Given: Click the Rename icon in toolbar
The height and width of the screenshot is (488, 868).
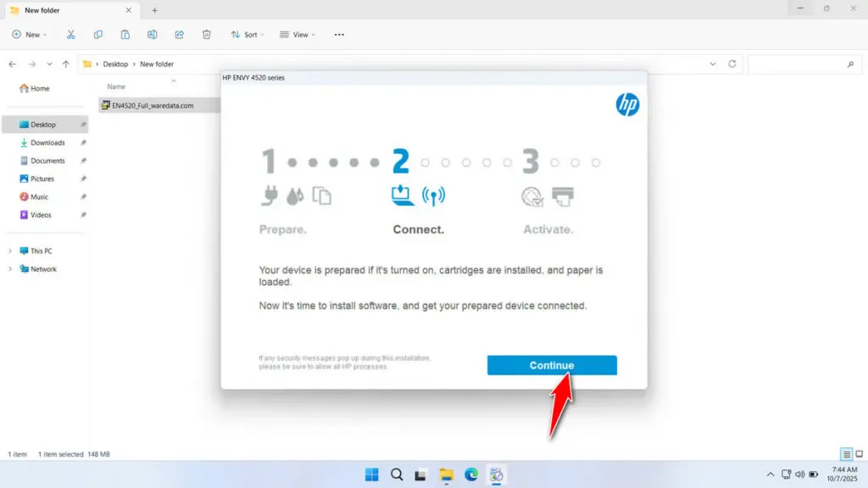Looking at the screenshot, I should [x=153, y=35].
